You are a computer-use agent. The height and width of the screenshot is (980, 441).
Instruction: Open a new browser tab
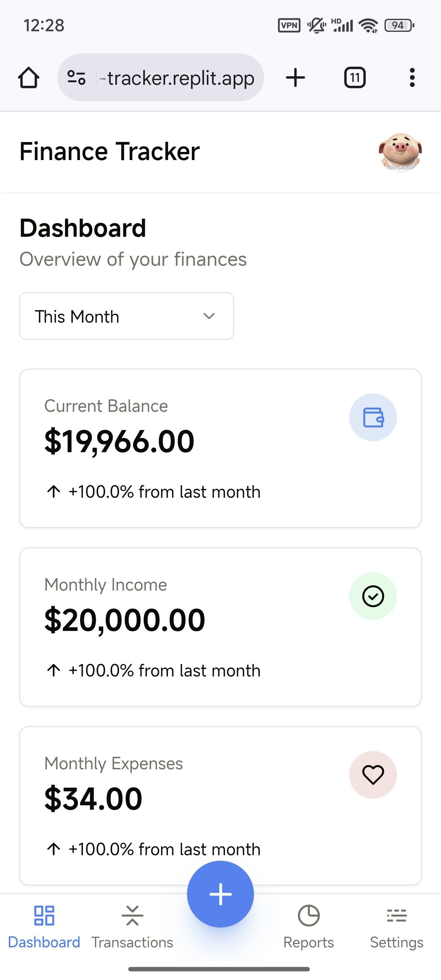point(295,78)
